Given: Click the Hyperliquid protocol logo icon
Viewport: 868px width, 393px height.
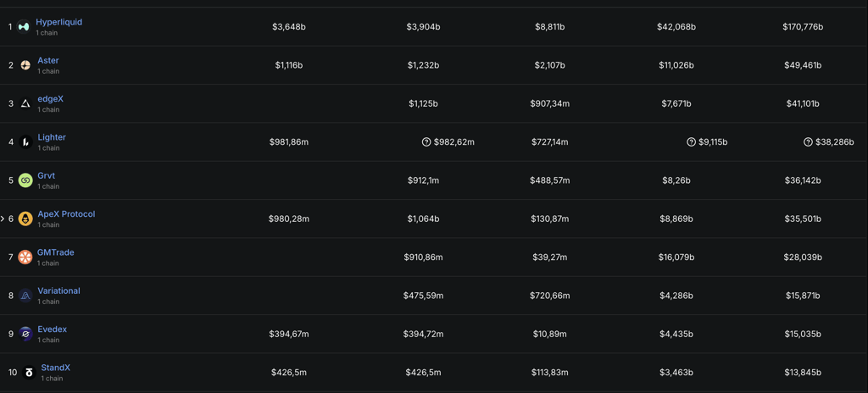Looking at the screenshot, I should 23,26.
